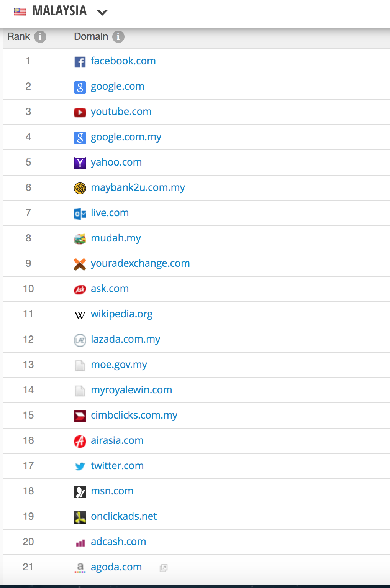
Task: Click the Domain column header
Action: point(91,37)
